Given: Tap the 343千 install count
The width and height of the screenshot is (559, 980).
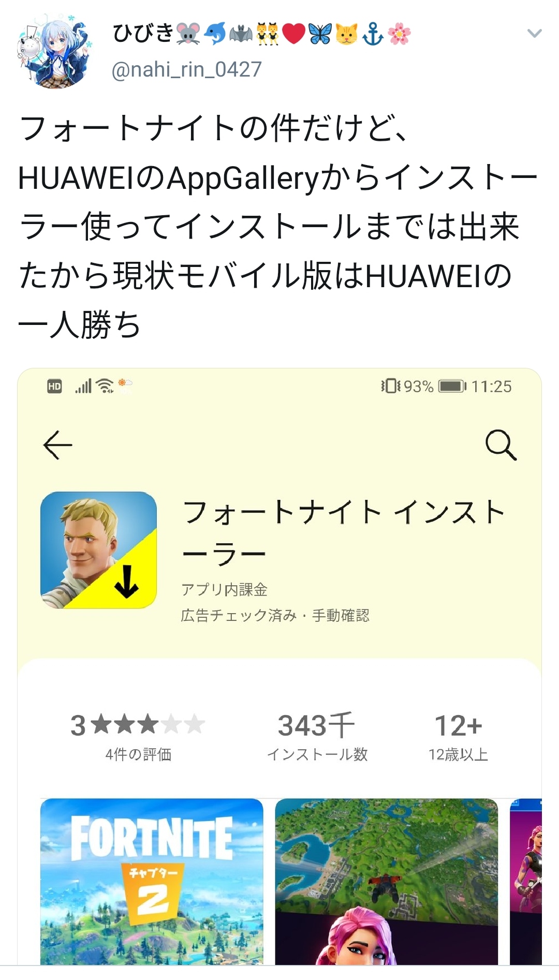Looking at the screenshot, I should point(316,725).
